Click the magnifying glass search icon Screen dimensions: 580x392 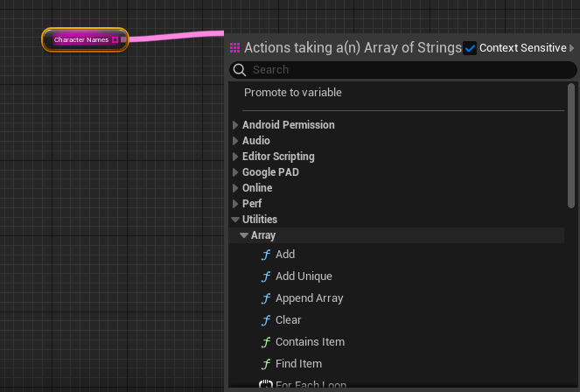pos(241,70)
